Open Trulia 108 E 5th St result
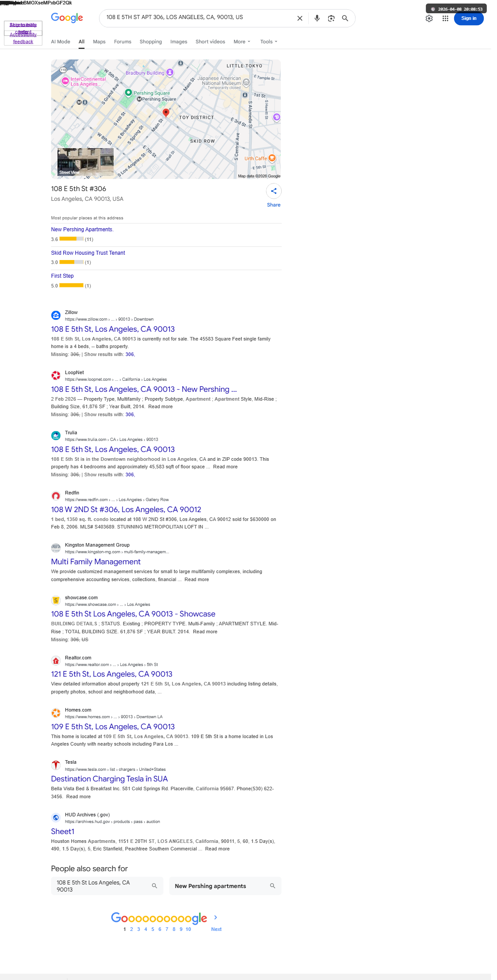The height and width of the screenshot is (980, 497). (x=113, y=449)
